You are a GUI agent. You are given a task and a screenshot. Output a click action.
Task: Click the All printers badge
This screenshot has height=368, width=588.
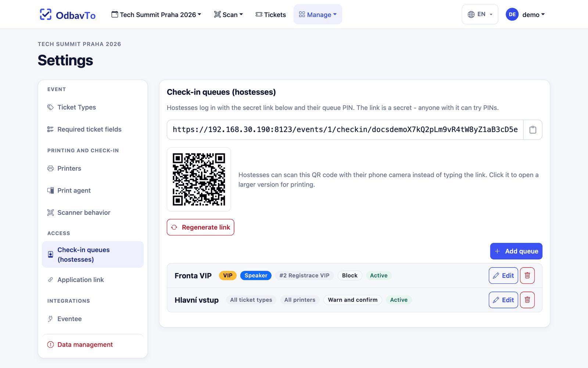pyautogui.click(x=300, y=300)
